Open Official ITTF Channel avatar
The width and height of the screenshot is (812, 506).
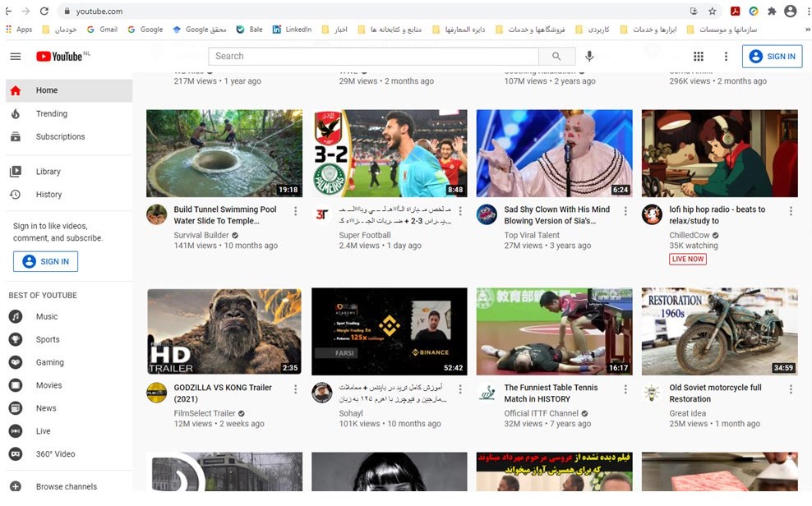pyautogui.click(x=487, y=393)
